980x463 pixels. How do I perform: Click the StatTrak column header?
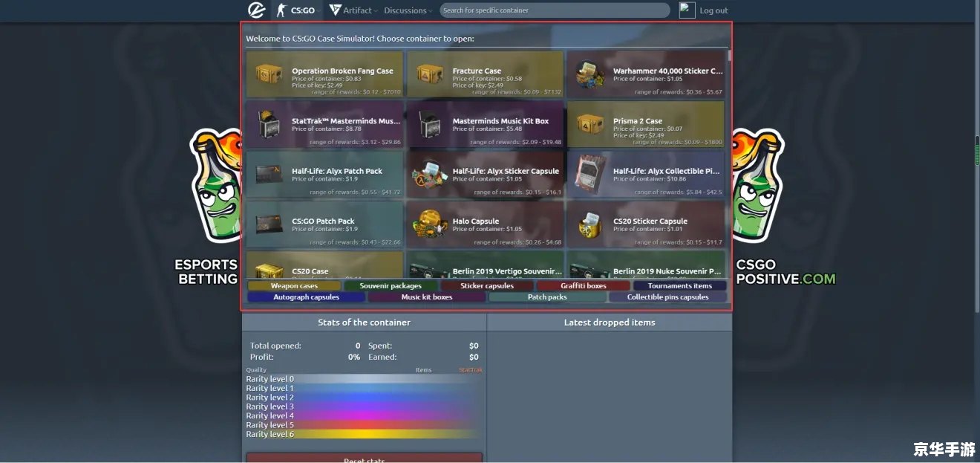tap(471, 370)
